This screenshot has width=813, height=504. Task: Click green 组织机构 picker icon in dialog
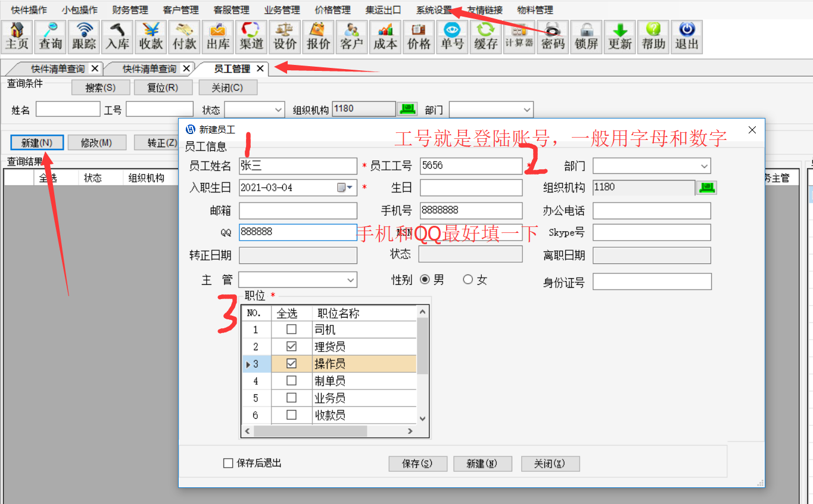(706, 188)
